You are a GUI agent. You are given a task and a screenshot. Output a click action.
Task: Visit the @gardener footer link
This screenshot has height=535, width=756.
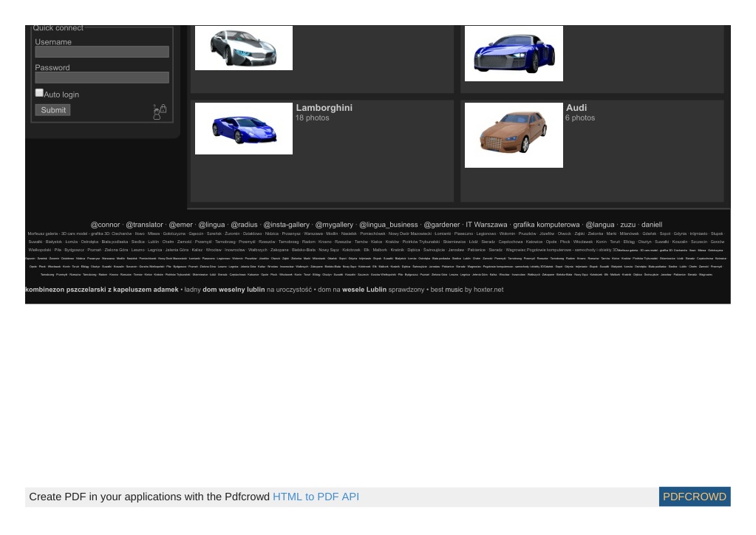tap(442, 225)
